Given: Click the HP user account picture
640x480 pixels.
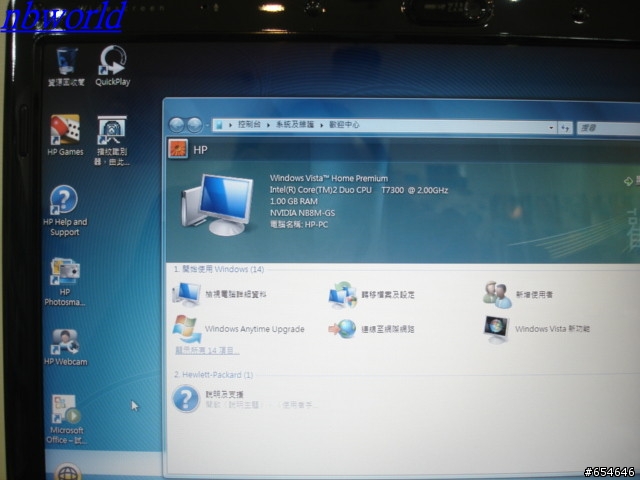Looking at the screenshot, I should point(178,149).
